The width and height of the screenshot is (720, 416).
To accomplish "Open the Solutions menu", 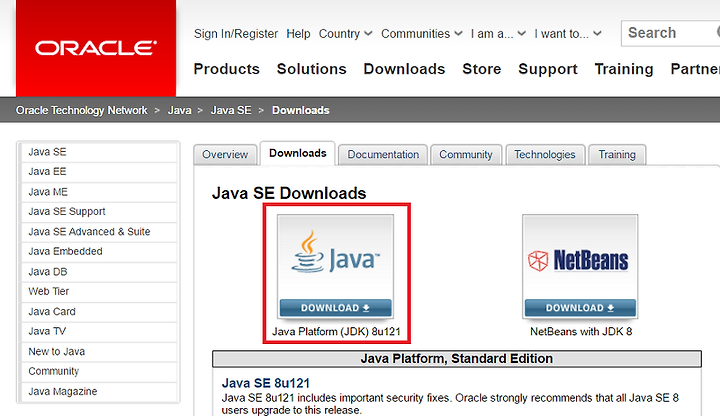I will pos(311,69).
